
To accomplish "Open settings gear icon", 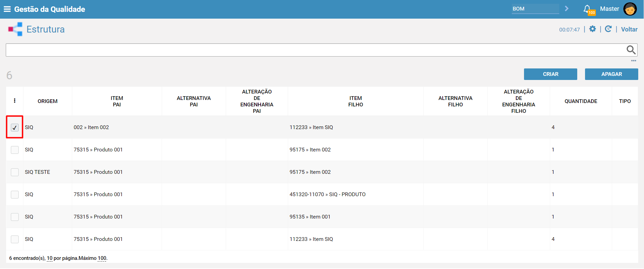I will click(592, 29).
